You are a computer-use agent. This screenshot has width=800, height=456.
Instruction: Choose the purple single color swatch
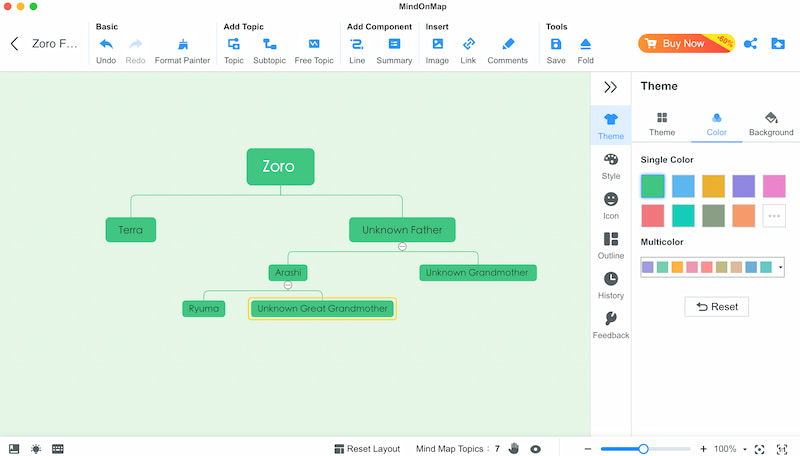click(743, 186)
